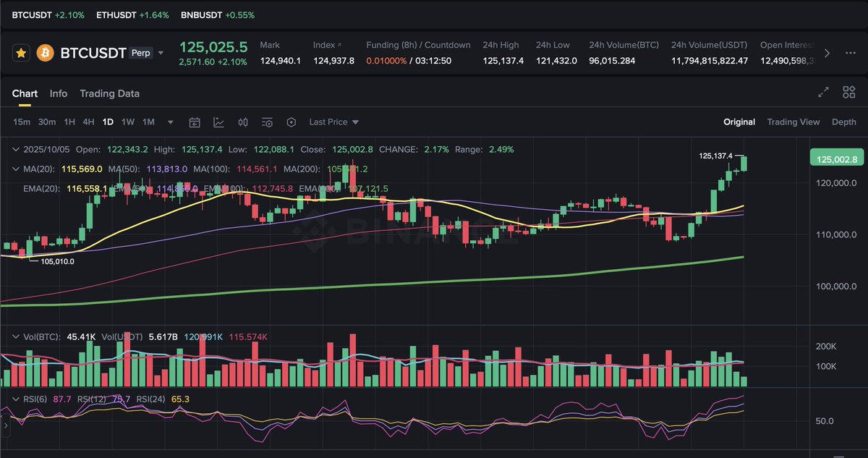The height and width of the screenshot is (458, 868).
Task: Toggle the favorite star for BTCUSDT
Action: (x=22, y=52)
